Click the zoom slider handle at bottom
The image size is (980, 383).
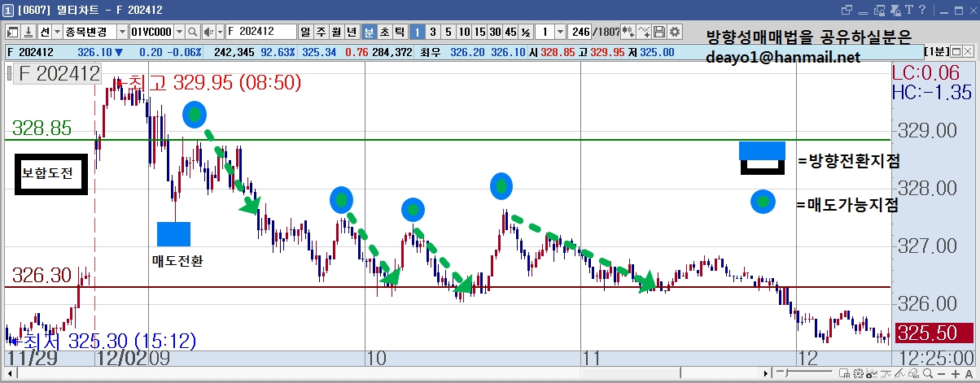coord(785,373)
